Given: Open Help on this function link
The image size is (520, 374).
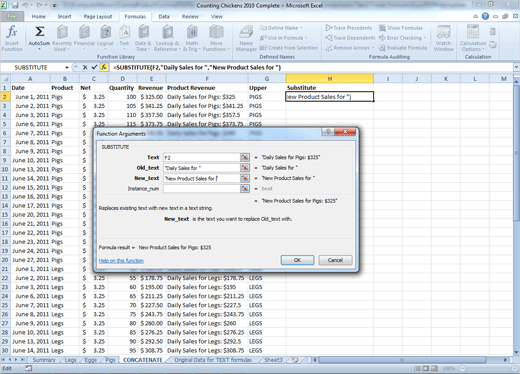Looking at the screenshot, I should (121, 261).
